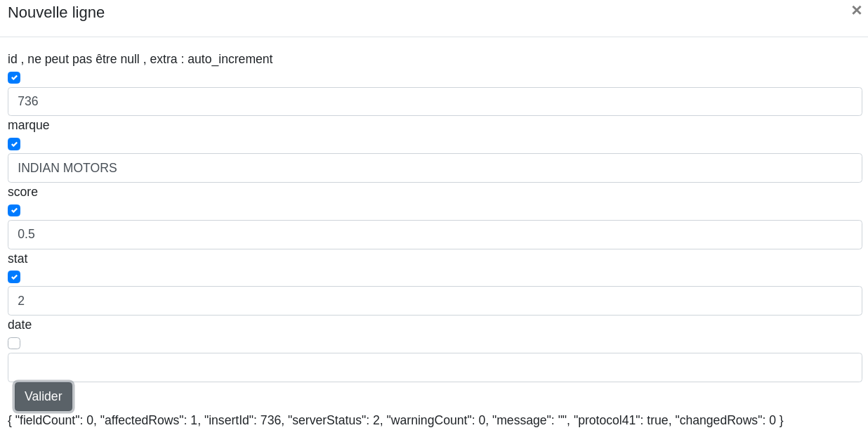
Task: Click the insertId value in response
Action: coord(270,420)
